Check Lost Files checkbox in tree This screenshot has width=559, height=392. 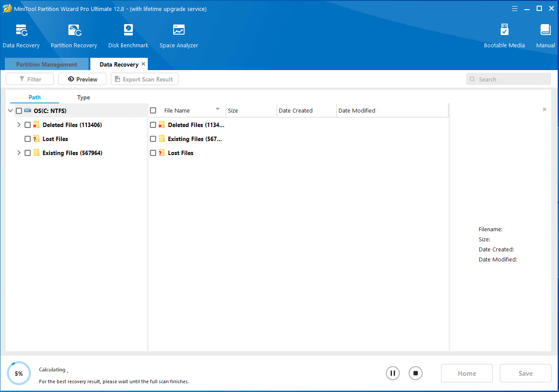tap(28, 139)
